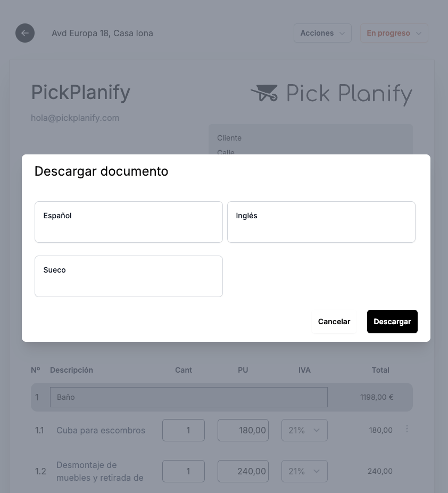Select Inglés language option
The height and width of the screenshot is (493, 448).
[x=321, y=222]
